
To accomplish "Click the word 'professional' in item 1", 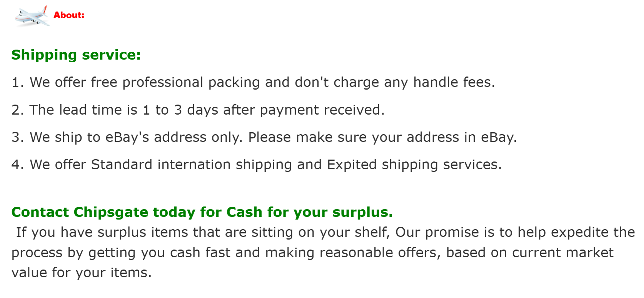I will tap(162, 82).
